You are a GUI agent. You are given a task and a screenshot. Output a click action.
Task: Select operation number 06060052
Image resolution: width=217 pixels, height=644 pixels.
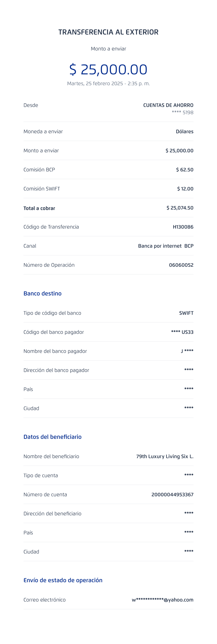click(x=181, y=265)
